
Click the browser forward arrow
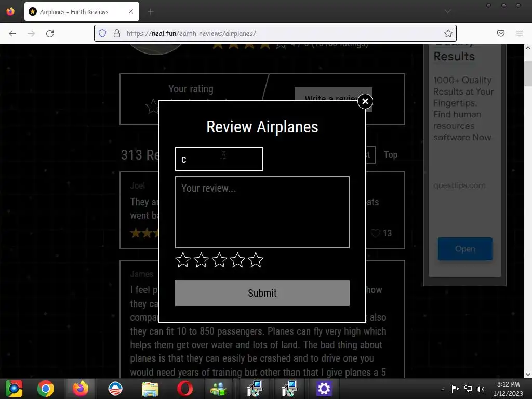point(31,33)
